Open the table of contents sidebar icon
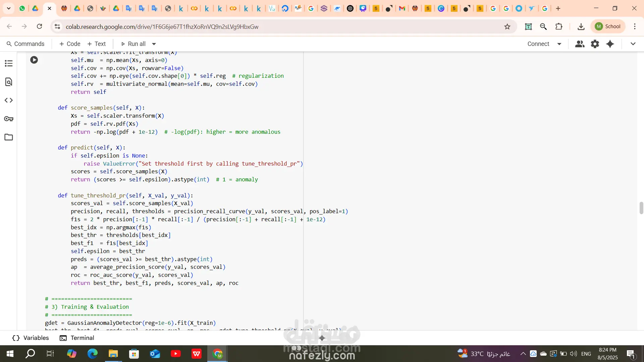This screenshot has height=362, width=644. tap(9, 63)
